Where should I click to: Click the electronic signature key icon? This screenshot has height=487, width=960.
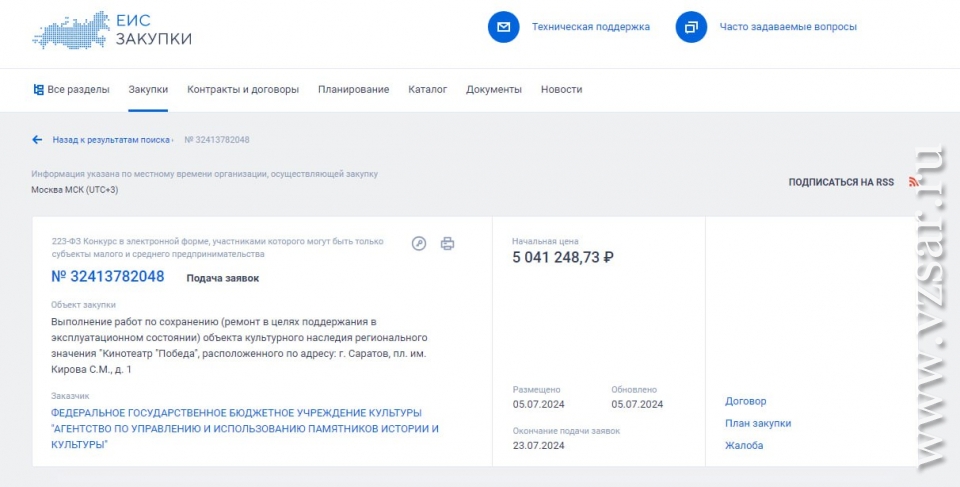click(x=419, y=243)
